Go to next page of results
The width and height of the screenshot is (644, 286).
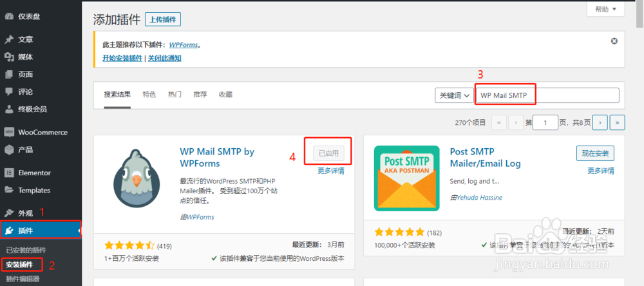[x=600, y=122]
